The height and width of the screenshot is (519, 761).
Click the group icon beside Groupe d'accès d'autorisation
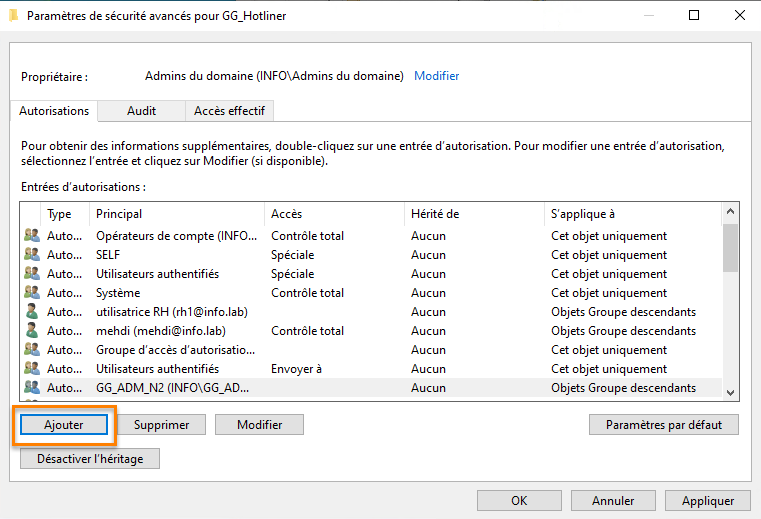pos(32,350)
